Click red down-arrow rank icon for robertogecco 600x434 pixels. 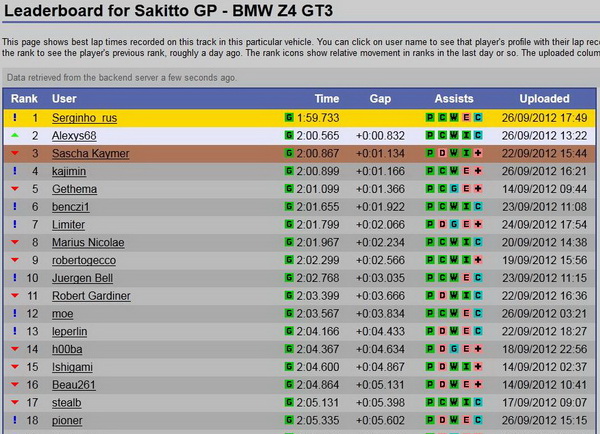pos(15,260)
